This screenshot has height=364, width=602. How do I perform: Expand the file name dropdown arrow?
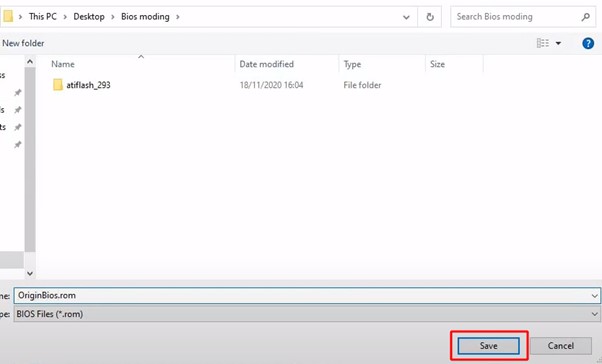(594, 296)
